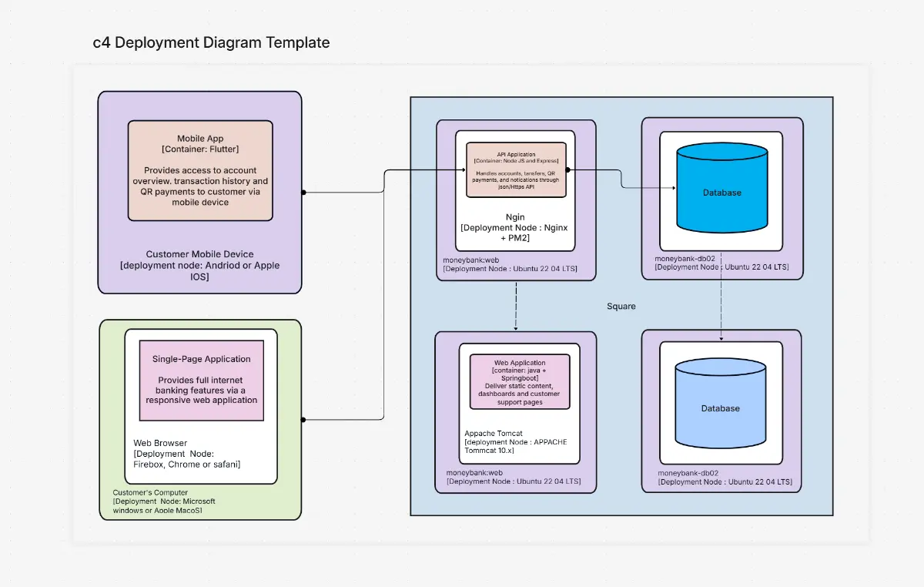Screen dimensions: 924x587
Task: Click the connector dot between API Application and Database
Action: (567, 169)
